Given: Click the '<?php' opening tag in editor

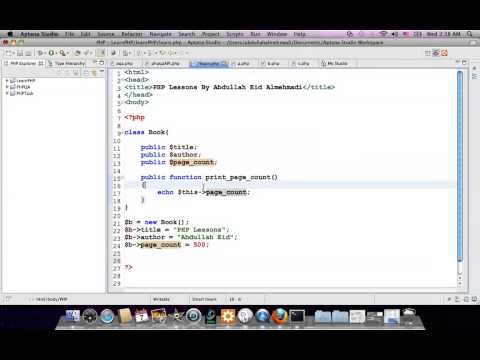Looking at the screenshot, I should click(x=134, y=117).
